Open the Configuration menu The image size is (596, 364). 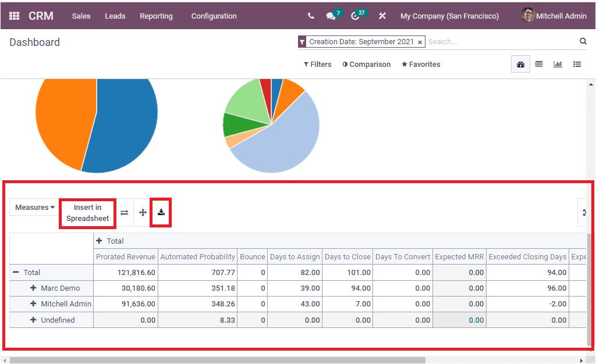214,16
